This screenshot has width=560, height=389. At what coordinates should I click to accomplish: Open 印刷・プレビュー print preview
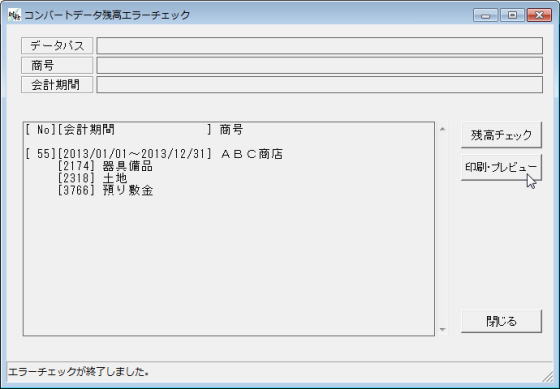click(x=501, y=167)
